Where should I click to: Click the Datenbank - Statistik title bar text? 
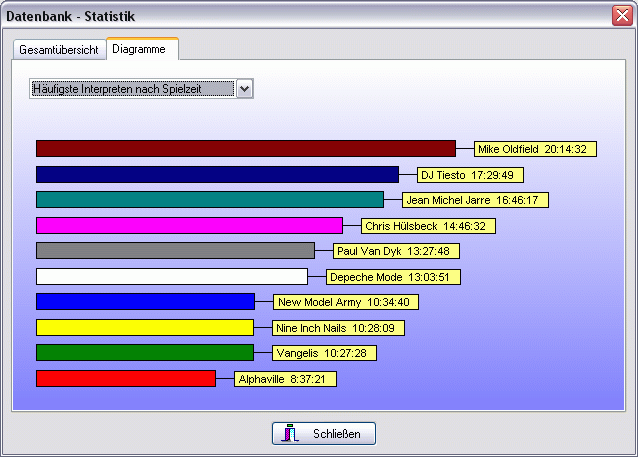click(x=70, y=16)
